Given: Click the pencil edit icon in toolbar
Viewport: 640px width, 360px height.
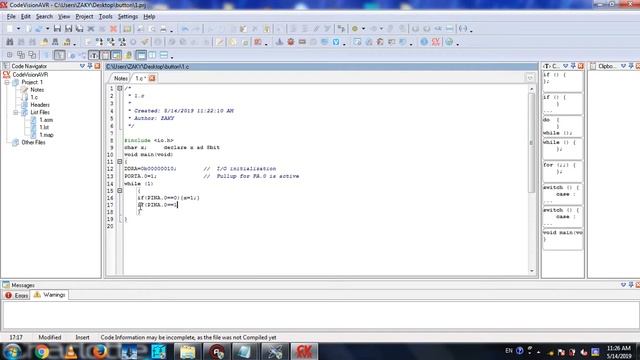Looking at the screenshot, I should pyautogui.click(x=220, y=42).
